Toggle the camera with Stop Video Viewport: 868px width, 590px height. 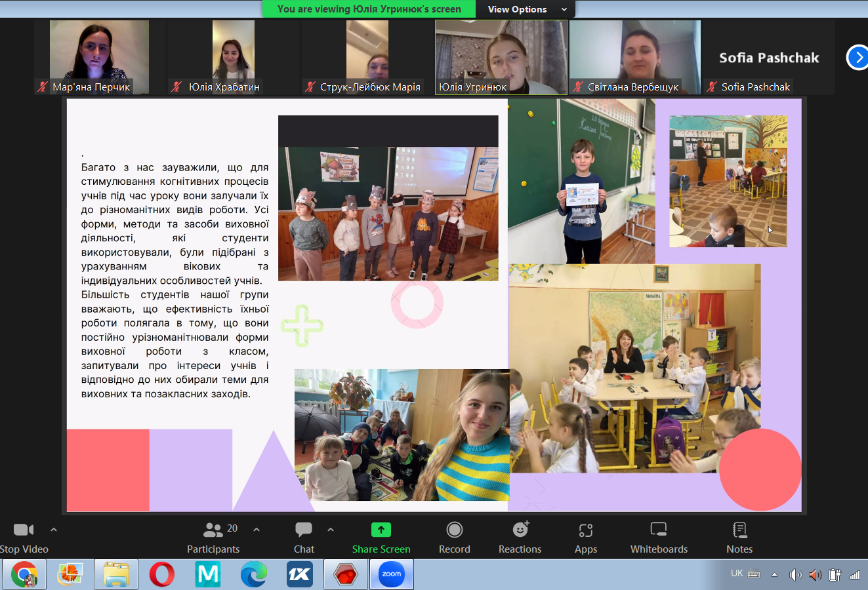24,537
